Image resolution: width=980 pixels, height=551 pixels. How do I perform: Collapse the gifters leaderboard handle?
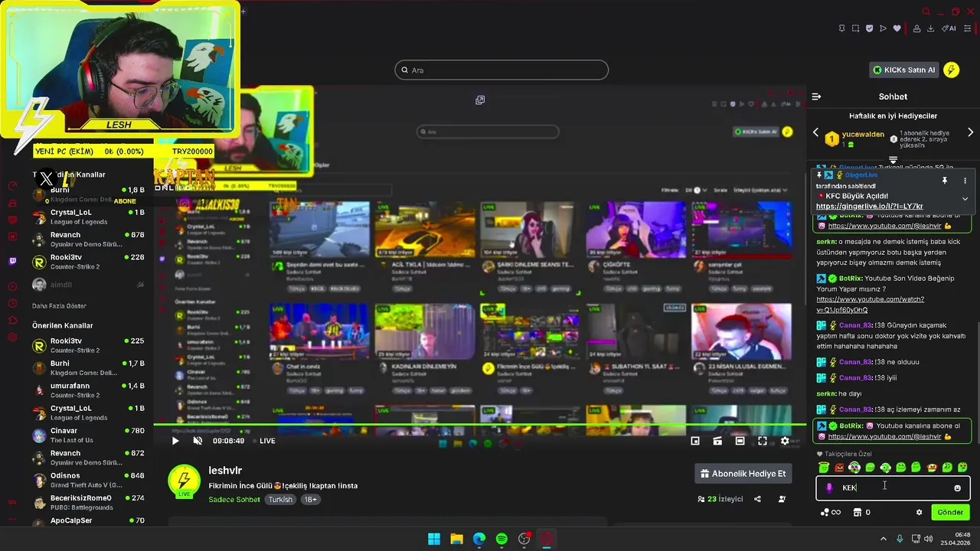tap(893, 160)
